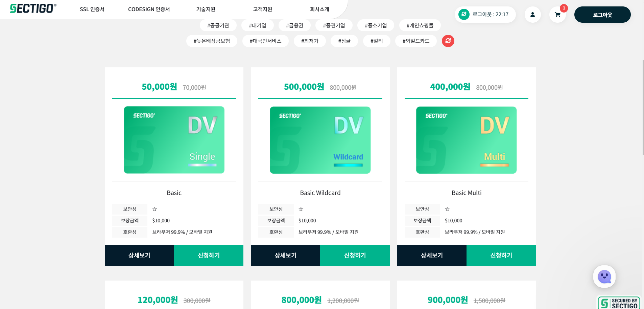View details (상세보기) for Basic Wildcard

[285, 255]
